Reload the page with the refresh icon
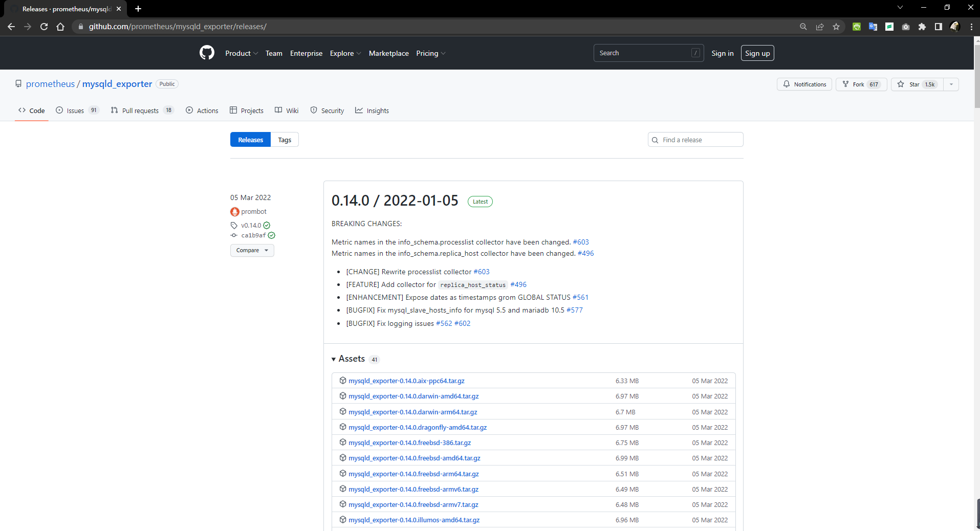Viewport: 980px width, 531px height. [44, 27]
